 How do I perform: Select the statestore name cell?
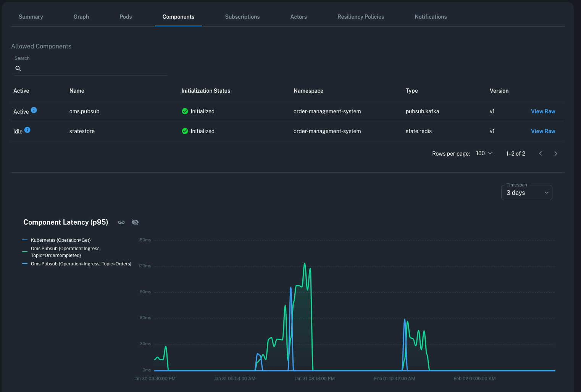(x=82, y=131)
